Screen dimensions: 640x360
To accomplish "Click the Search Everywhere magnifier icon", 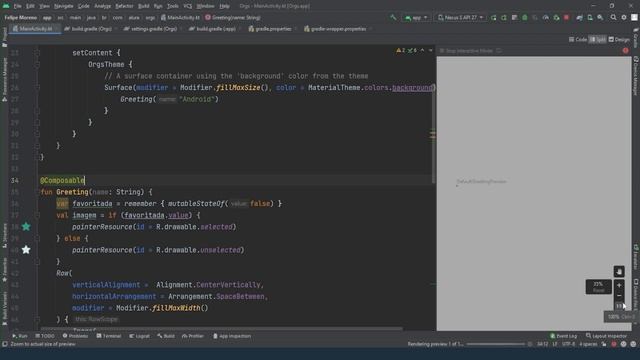I will point(613,18).
